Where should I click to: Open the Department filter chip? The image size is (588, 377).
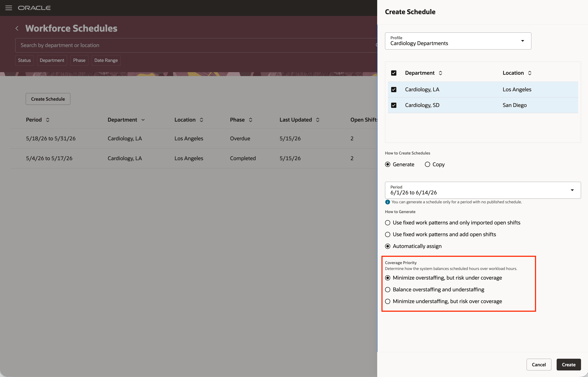[x=52, y=60]
